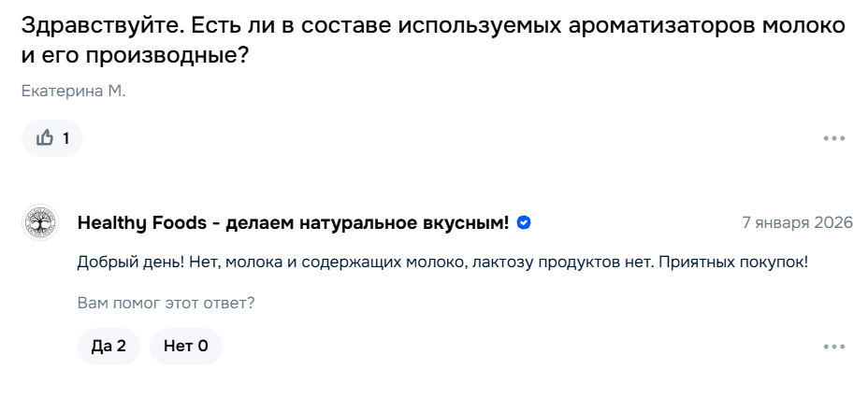Click the count "0" inside the Нет button
The image size is (868, 398).
203,347
